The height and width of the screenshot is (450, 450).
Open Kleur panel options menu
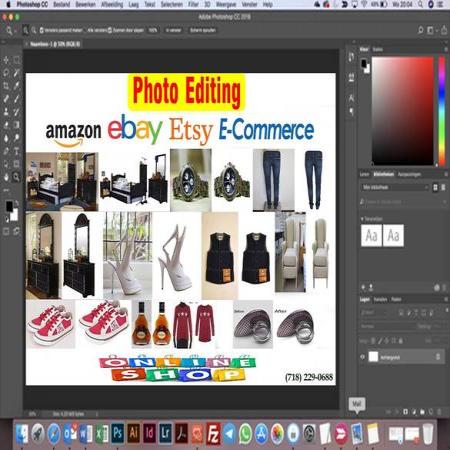point(446,49)
